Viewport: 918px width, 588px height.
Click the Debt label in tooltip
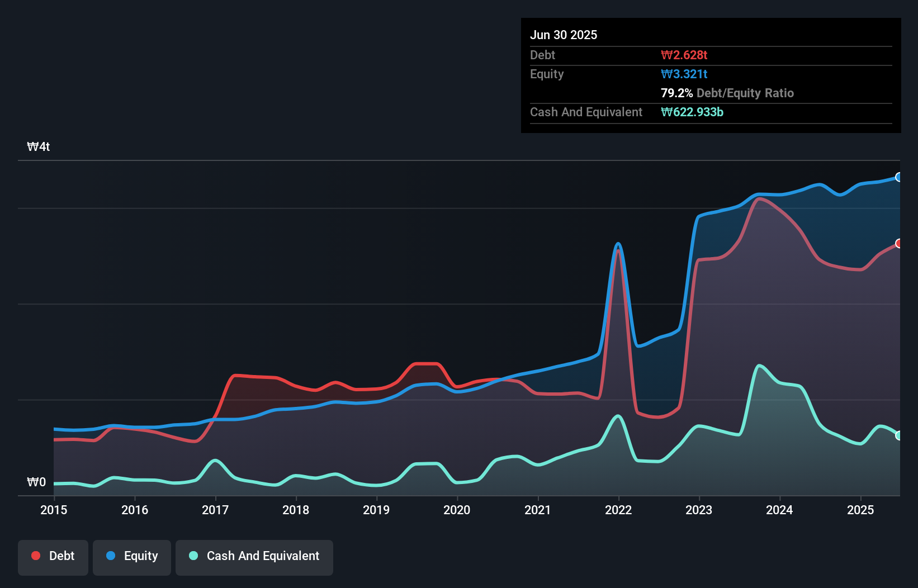coord(542,55)
